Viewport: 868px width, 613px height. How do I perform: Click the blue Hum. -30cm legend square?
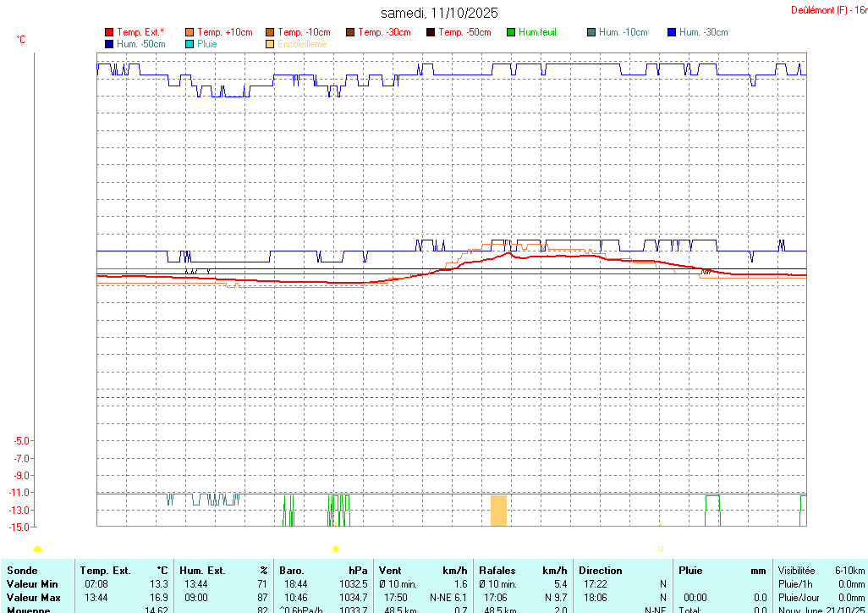pyautogui.click(x=672, y=33)
